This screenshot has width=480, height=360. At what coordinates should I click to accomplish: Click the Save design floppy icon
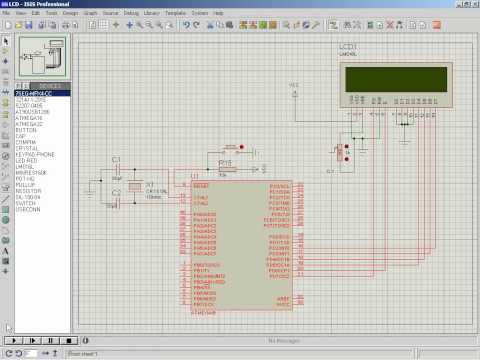click(x=29, y=25)
